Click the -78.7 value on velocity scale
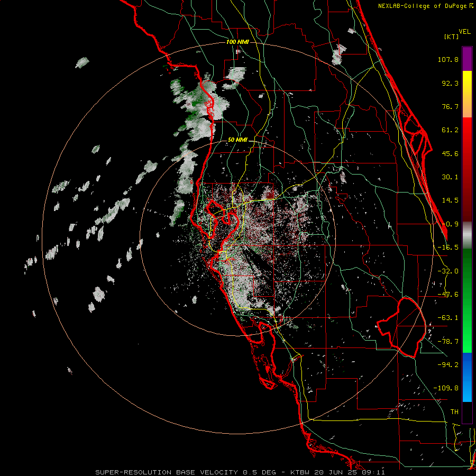The width and height of the screenshot is (476, 476). 448,342
